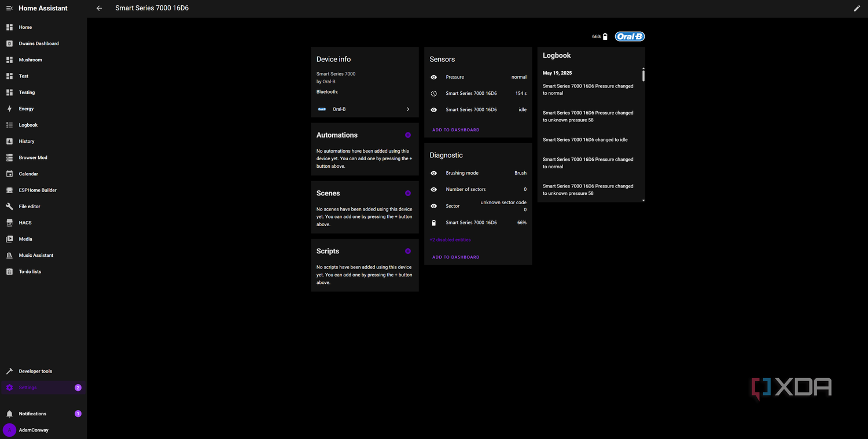
Task: Click the Calendar sidebar icon
Action: pos(9,174)
